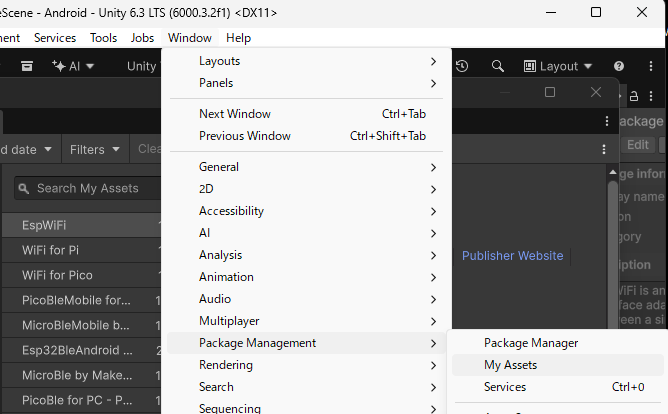
Task: Open the Undo History clock icon
Action: pyautogui.click(x=462, y=66)
